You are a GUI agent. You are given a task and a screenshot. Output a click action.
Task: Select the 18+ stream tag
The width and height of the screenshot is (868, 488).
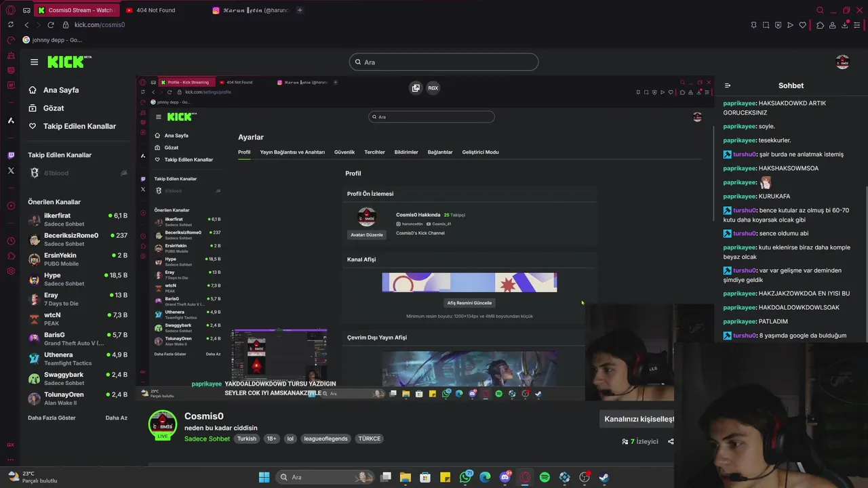coord(271,439)
